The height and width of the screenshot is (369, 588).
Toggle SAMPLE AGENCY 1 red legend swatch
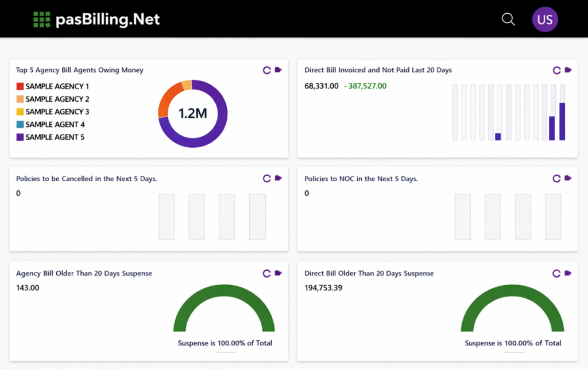20,86
